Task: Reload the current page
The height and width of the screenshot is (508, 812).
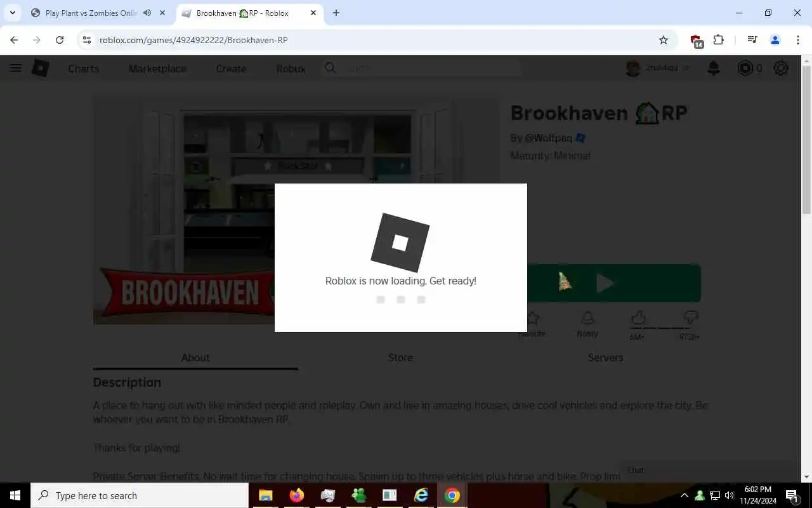Action: pos(60,40)
